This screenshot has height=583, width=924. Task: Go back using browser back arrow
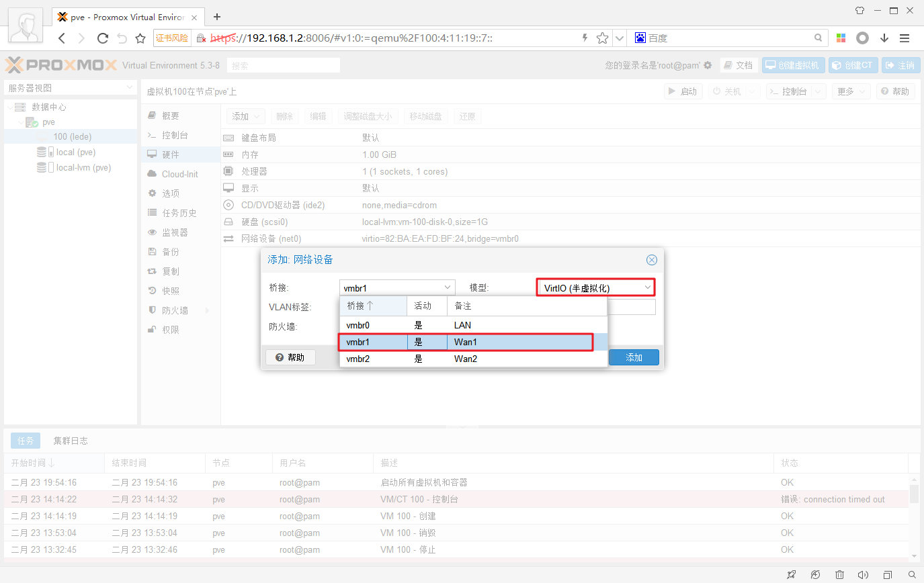(x=62, y=38)
